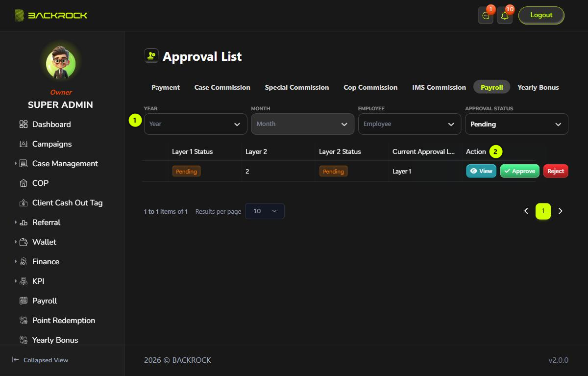Expand the Referral submenu arrow

pos(16,223)
